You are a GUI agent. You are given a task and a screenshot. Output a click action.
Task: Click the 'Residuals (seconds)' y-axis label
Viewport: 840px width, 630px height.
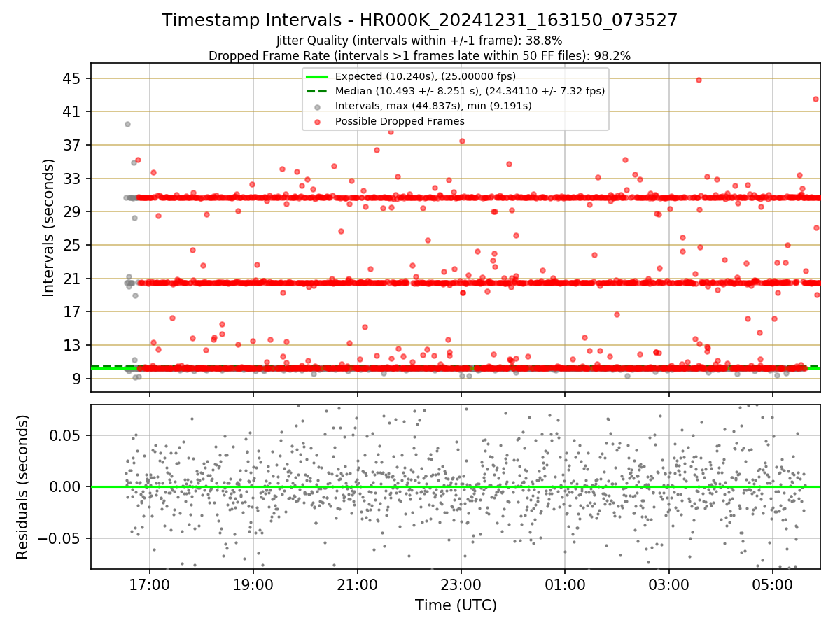click(x=22, y=486)
